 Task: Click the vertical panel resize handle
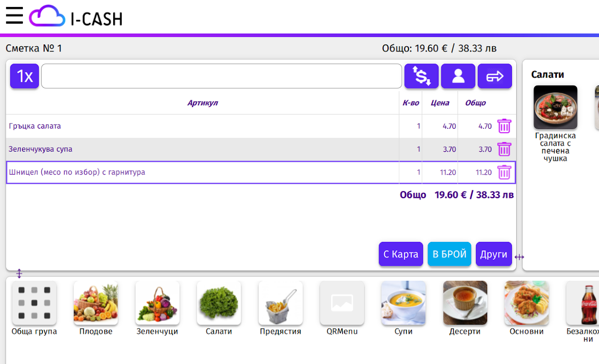point(19,273)
